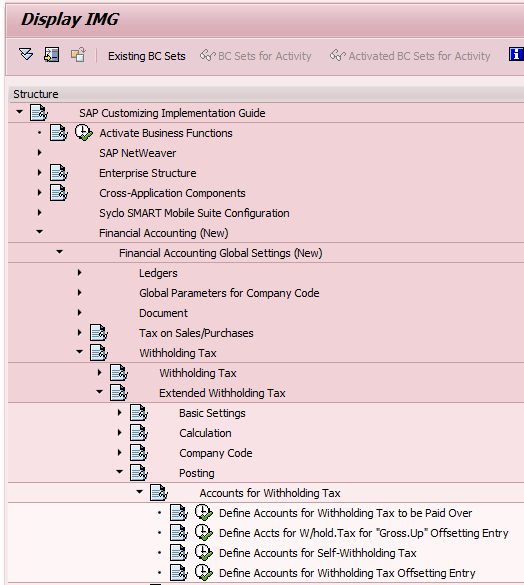
Task: Open documentation icon for Cross-Application Components
Action: pyautogui.click(x=59, y=193)
